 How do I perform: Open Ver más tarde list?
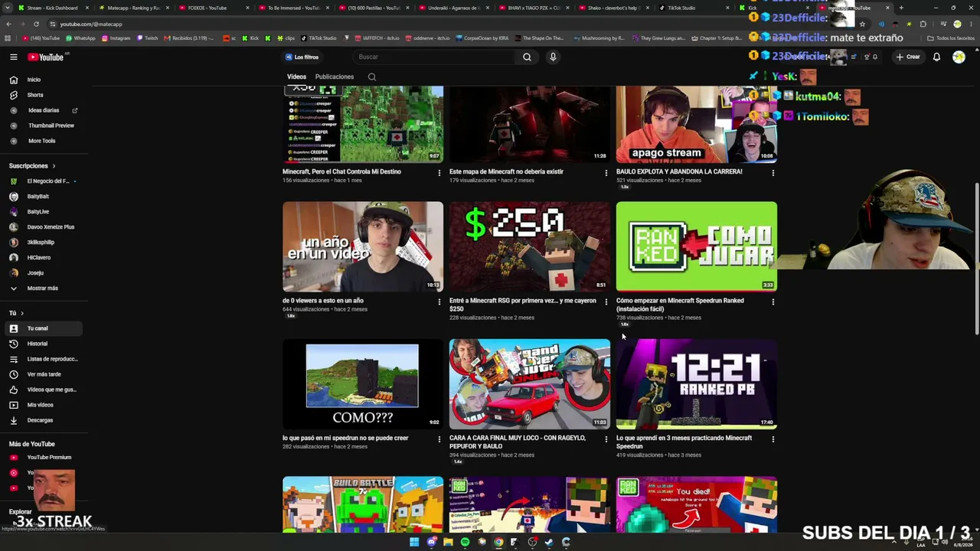pyautogui.click(x=43, y=374)
